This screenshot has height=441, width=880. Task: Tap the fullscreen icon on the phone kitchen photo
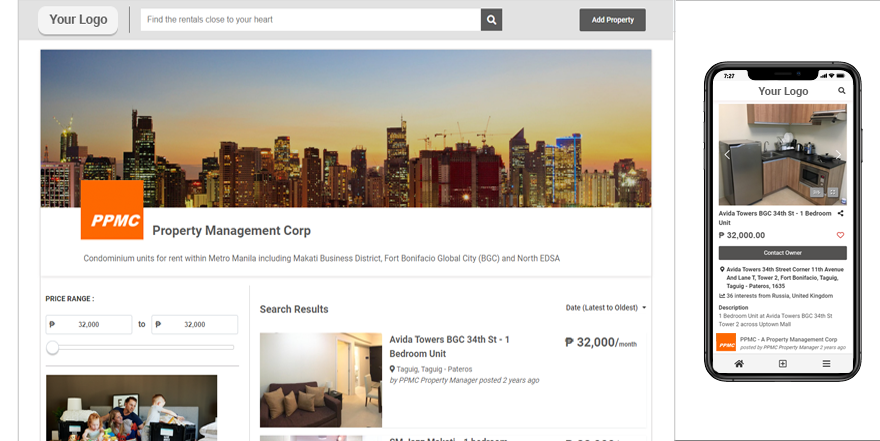[x=833, y=192]
